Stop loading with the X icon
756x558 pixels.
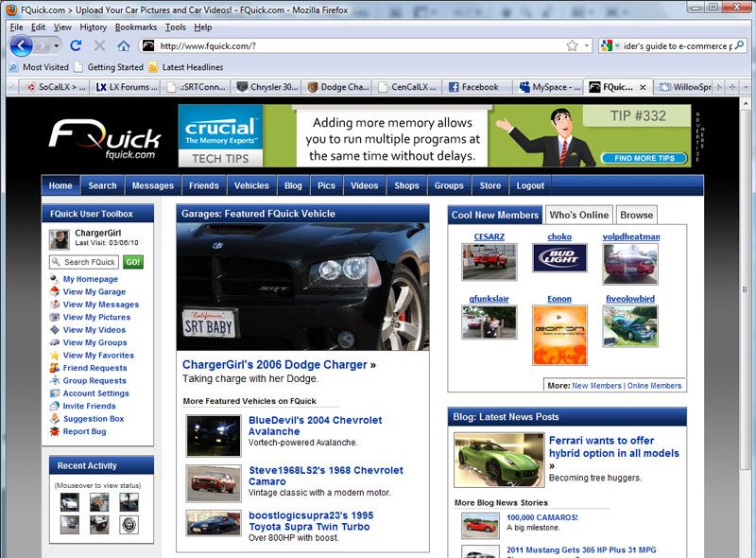click(100, 45)
